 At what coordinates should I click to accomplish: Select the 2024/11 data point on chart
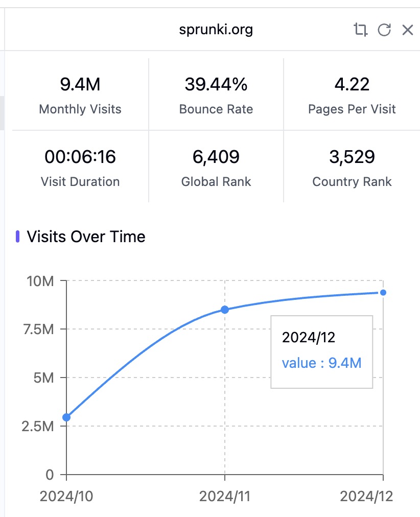point(225,310)
